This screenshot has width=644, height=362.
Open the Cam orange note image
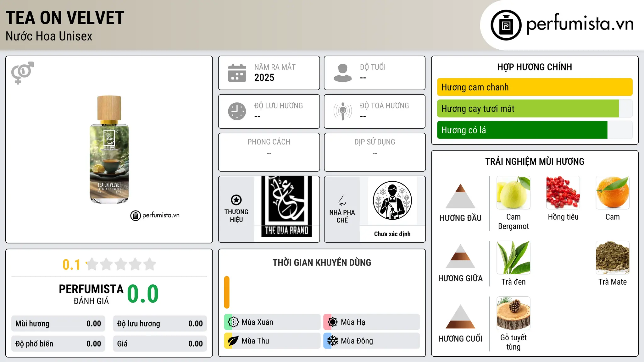613,193
